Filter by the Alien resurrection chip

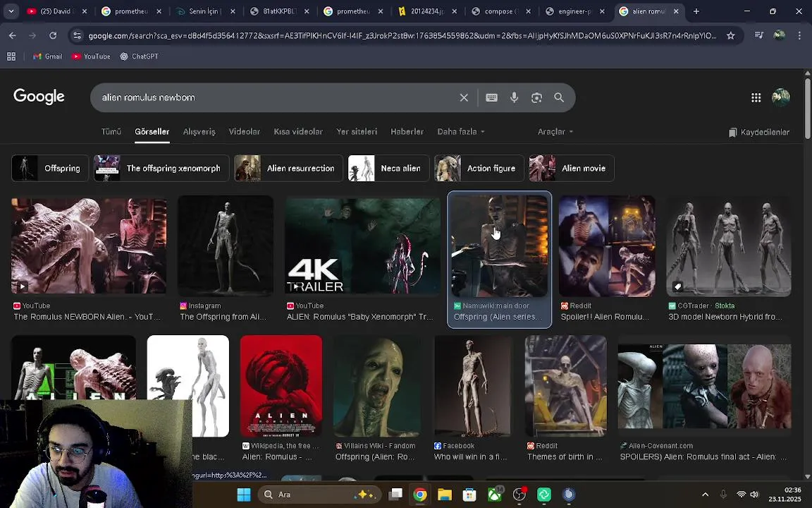pyautogui.click(x=288, y=168)
